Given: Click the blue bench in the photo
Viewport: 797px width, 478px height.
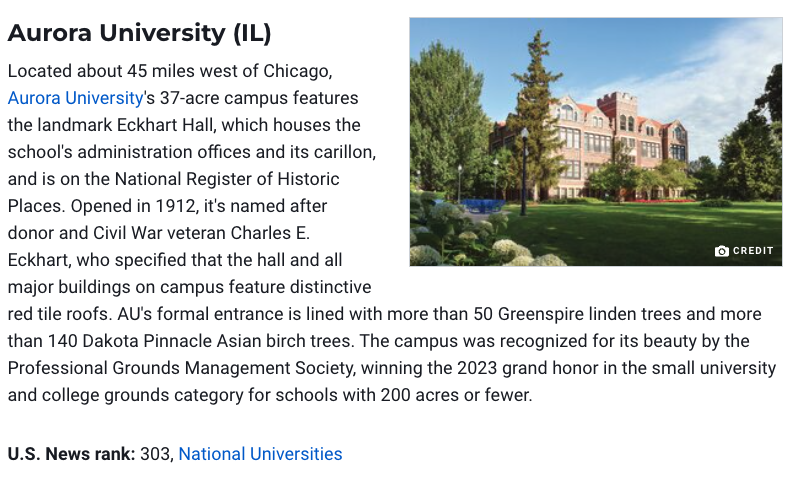Looking at the screenshot, I should [482, 206].
